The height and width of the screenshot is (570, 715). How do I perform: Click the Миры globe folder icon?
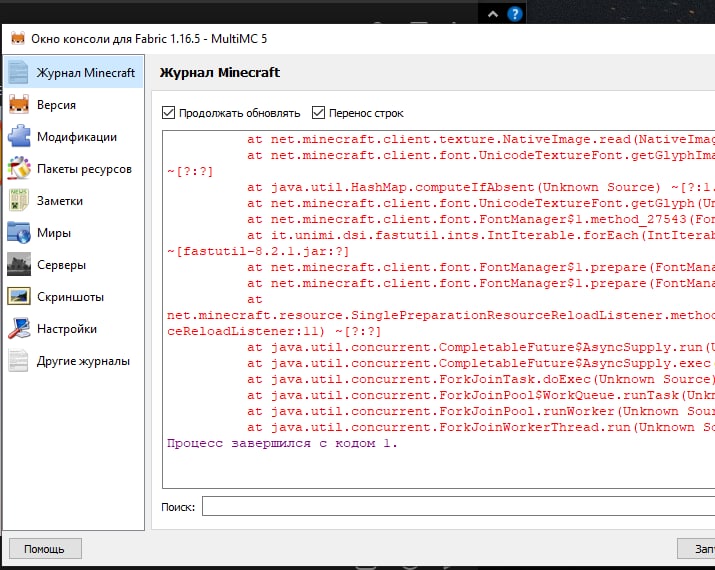[x=19, y=232]
